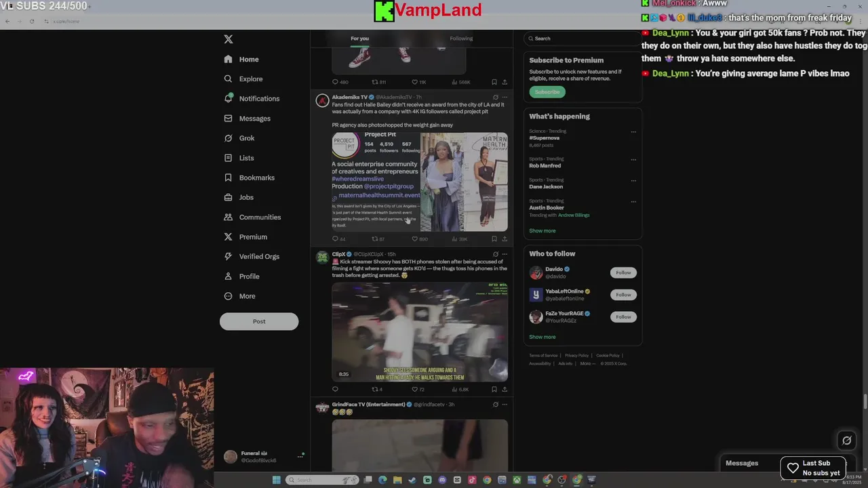Click Subscribe under Subscribe to Premium
The width and height of the screenshot is (868, 488).
click(547, 92)
